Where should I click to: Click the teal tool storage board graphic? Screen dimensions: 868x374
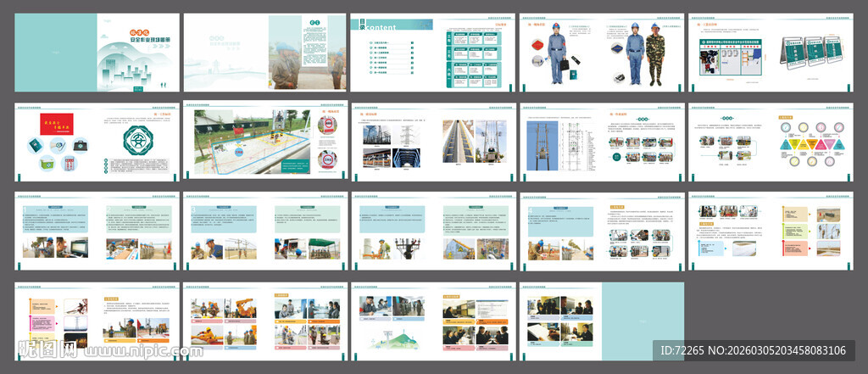[x=730, y=57]
